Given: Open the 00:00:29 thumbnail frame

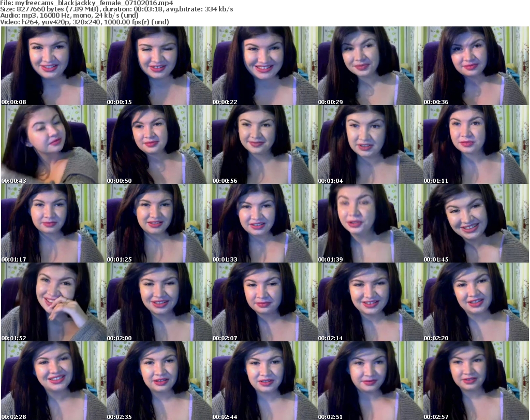Looking at the screenshot, I should [370, 66].
